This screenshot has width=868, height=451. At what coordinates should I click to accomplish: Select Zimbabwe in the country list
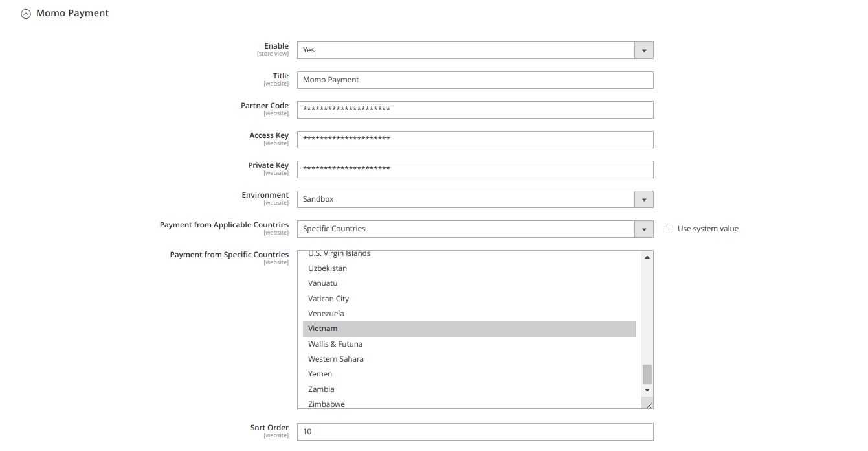point(469,403)
